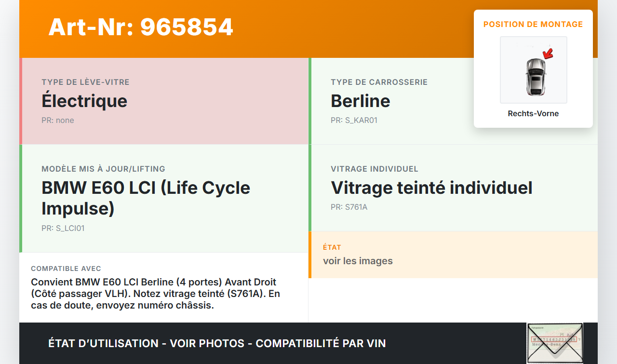617x364 pixels.
Task: Click the red arrow on the mounting diagram
Action: [x=547, y=53]
